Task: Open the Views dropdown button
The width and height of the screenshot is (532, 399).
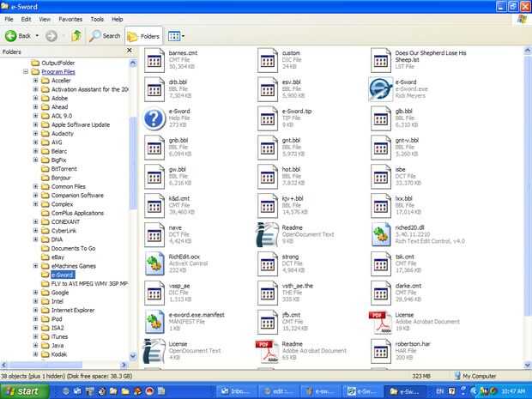Action: 177,36
